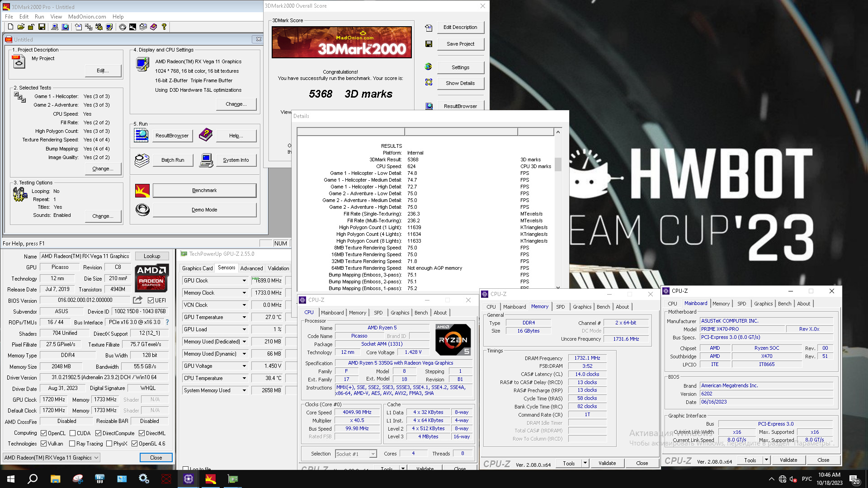The height and width of the screenshot is (488, 868).
Task: Open the MadOnion.com menu
Action: 87,17
